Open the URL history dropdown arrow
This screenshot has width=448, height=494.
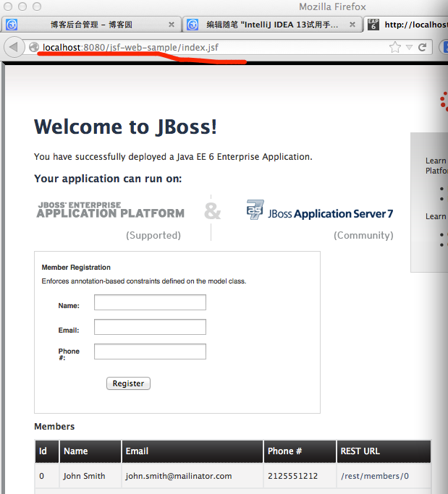click(x=409, y=48)
